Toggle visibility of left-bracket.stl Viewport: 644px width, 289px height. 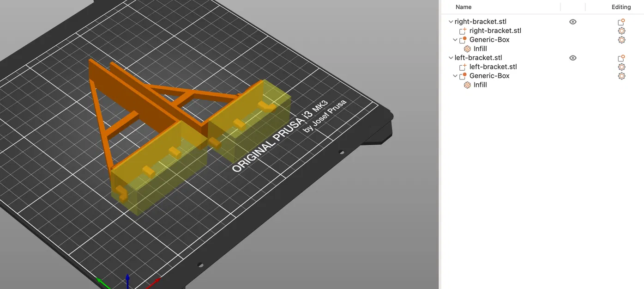573,58
